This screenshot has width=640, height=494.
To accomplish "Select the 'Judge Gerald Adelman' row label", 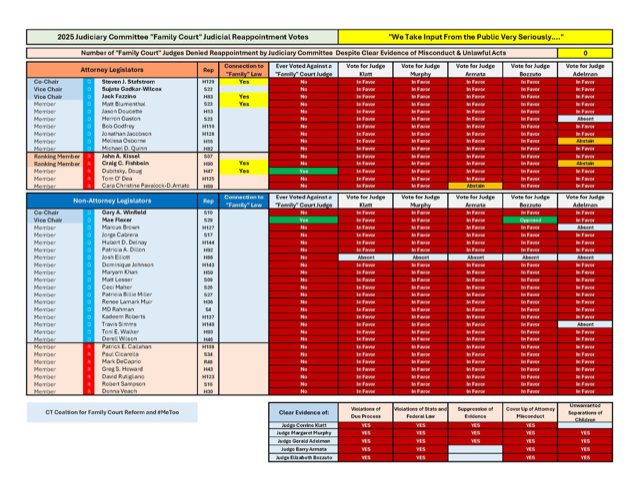I will pos(303,441).
